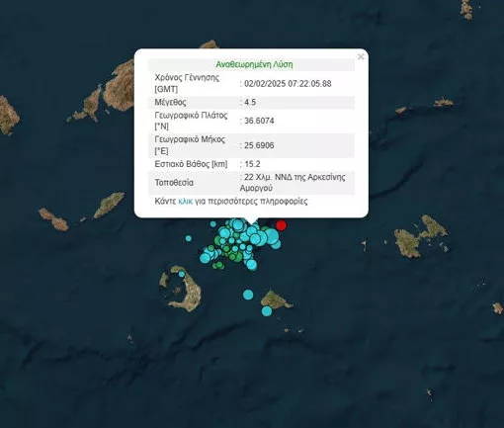Select the large cyan marker at the cluster's western end
Image resolution: width=504 pixels, height=428 pixels.
tap(205, 258)
